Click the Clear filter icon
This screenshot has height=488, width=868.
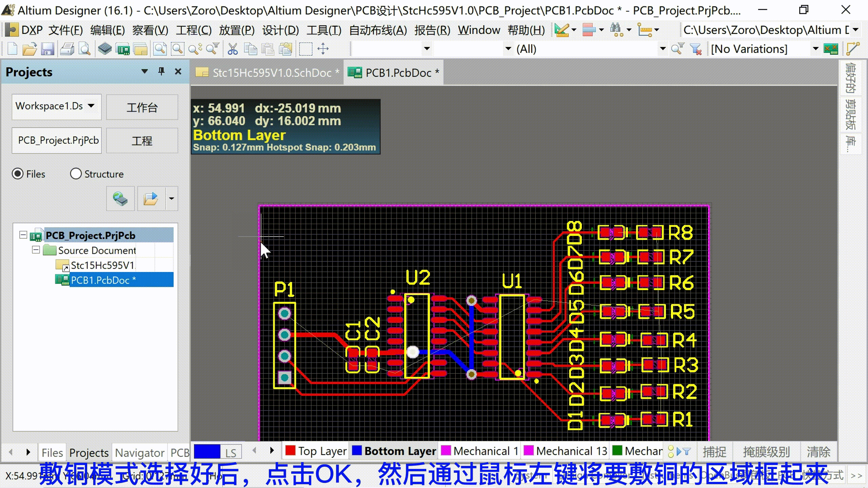pyautogui.click(x=696, y=49)
